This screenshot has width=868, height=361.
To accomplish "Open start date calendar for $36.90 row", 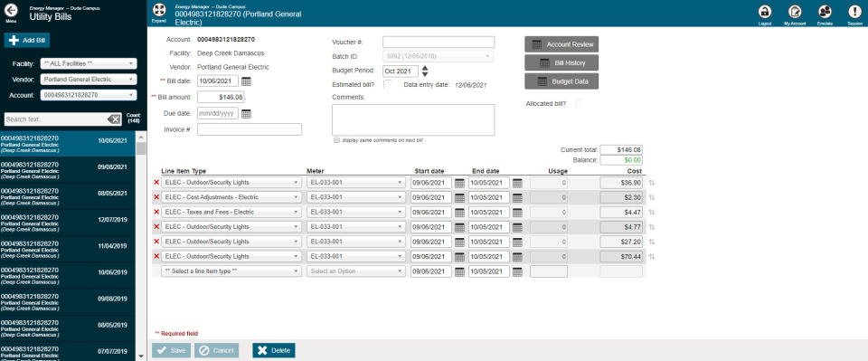I will 459,183.
